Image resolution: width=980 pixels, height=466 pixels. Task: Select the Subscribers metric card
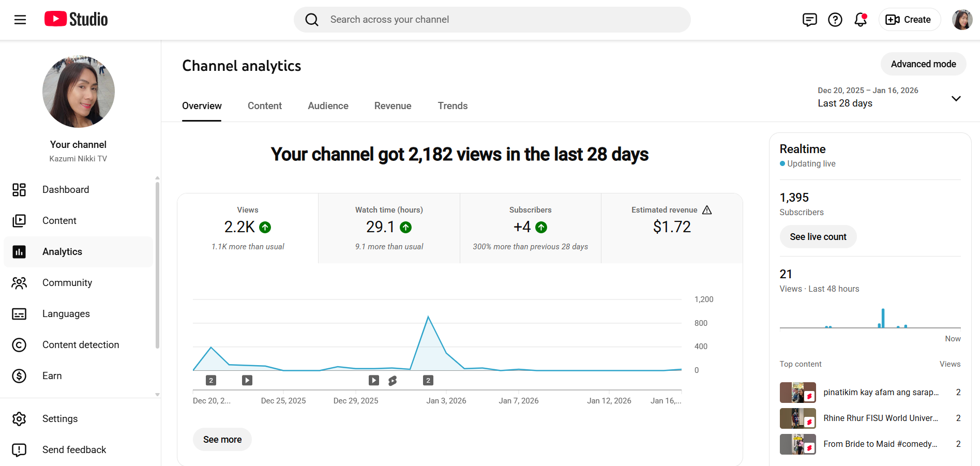point(530,228)
